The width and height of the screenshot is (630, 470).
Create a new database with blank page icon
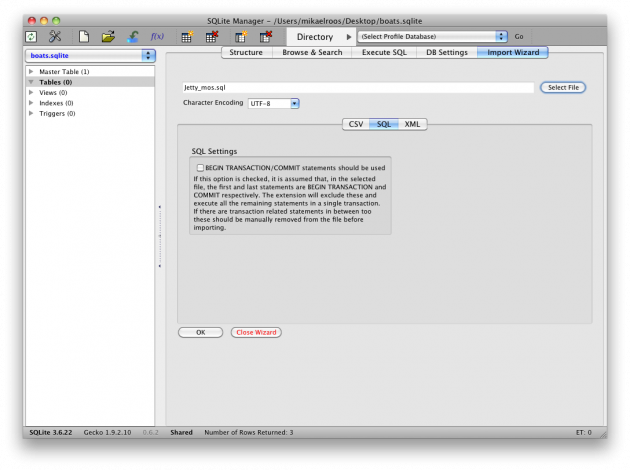point(84,37)
